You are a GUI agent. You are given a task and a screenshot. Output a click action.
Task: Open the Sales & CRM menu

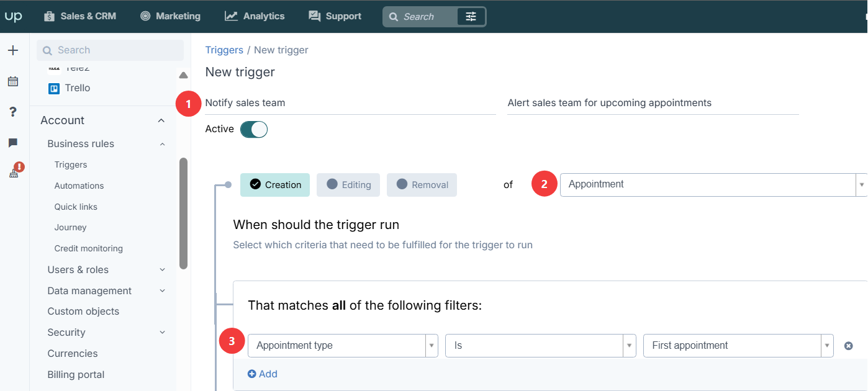(79, 16)
